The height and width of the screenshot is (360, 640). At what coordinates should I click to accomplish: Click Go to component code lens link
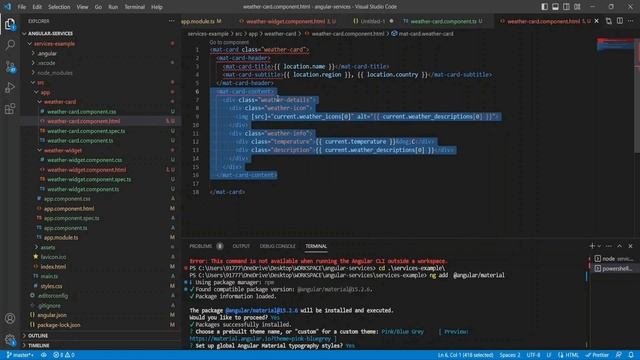229,42
